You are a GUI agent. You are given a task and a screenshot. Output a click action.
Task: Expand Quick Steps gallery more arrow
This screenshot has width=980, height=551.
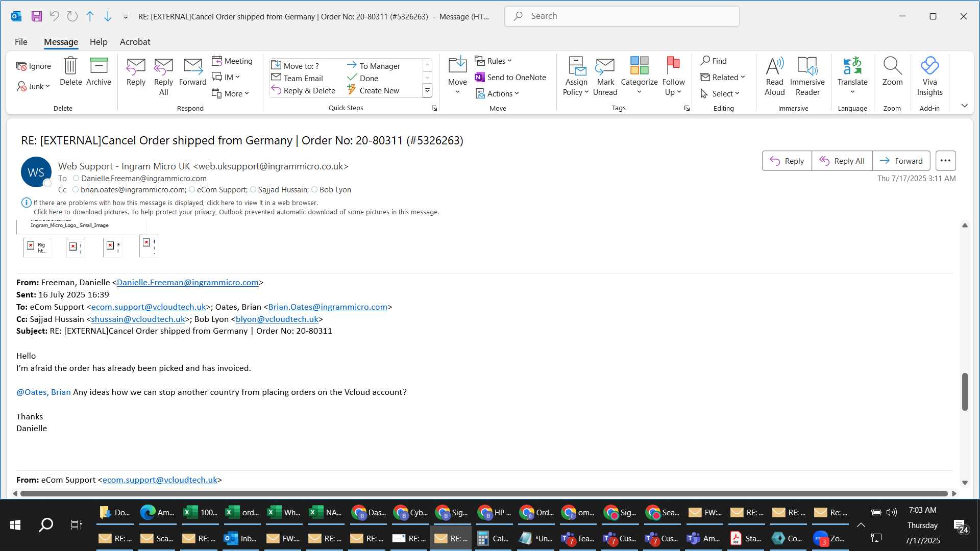pos(428,91)
